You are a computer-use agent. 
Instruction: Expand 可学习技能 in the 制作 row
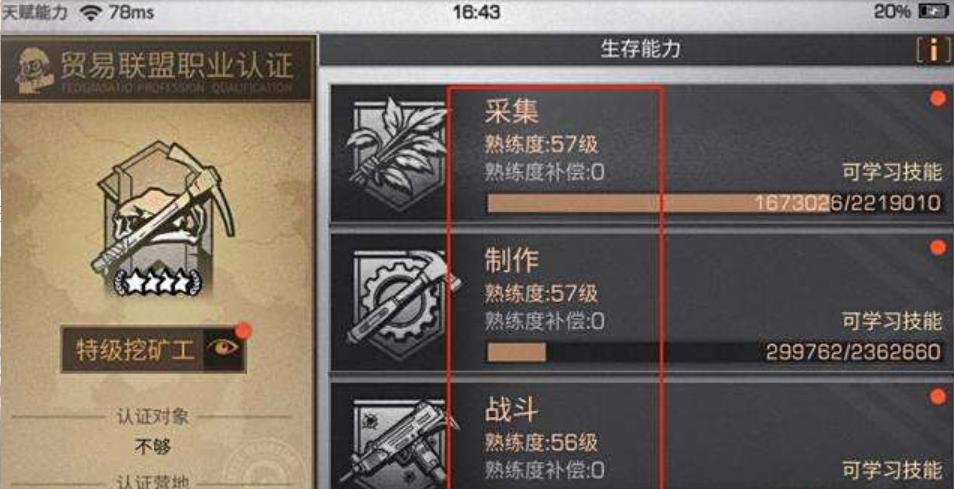coord(893,321)
